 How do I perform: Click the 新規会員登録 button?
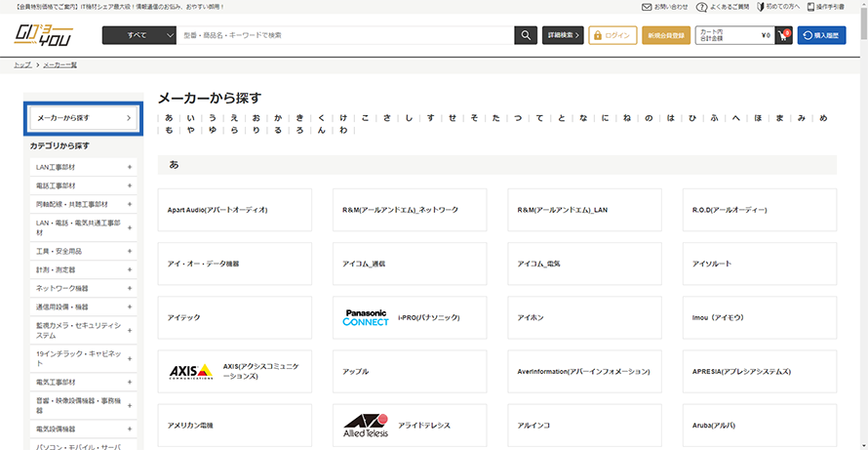(x=666, y=35)
